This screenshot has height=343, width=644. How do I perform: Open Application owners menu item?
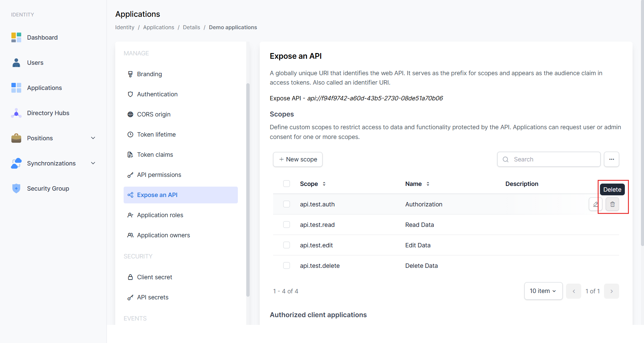point(181,235)
